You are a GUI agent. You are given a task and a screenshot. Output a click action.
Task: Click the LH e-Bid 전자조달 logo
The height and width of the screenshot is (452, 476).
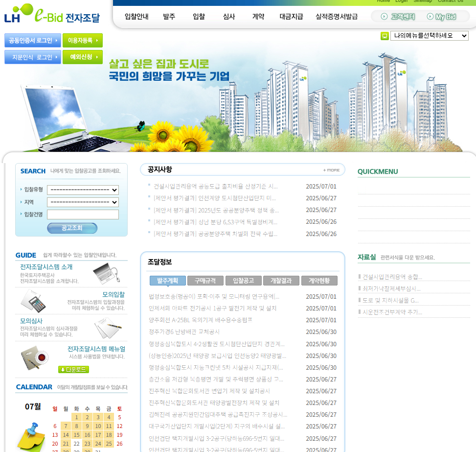(x=52, y=14)
